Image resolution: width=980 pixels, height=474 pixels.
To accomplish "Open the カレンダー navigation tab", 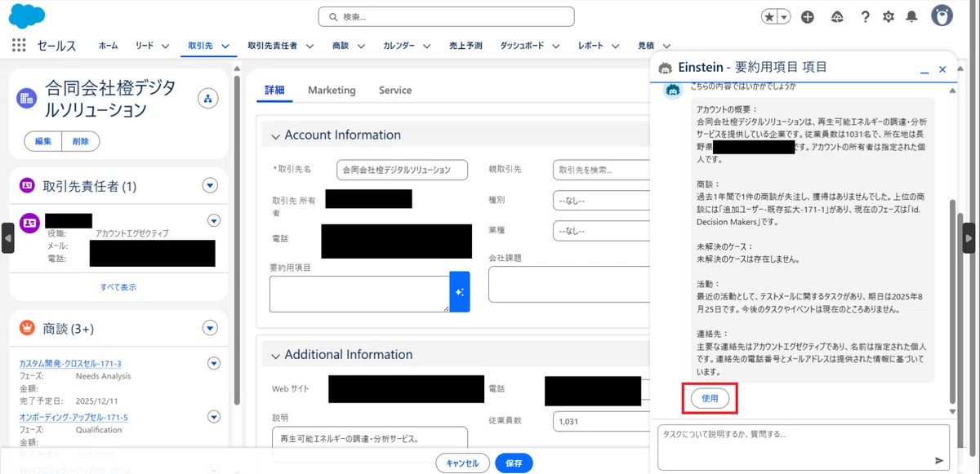I will point(399,46).
